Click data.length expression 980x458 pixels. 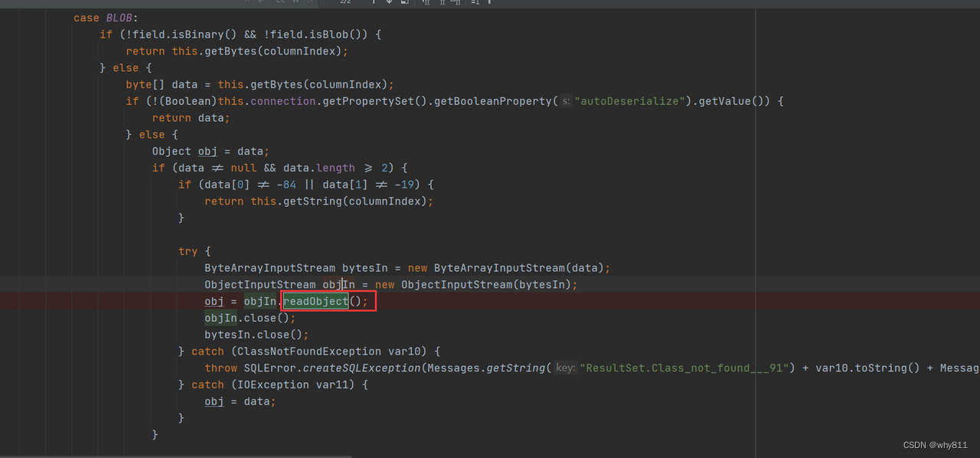pos(319,168)
